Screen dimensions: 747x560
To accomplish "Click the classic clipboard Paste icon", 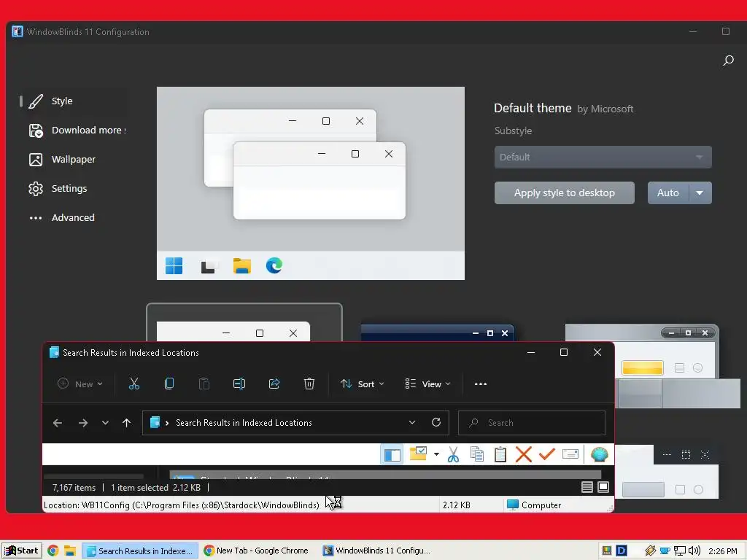I will [500, 454].
